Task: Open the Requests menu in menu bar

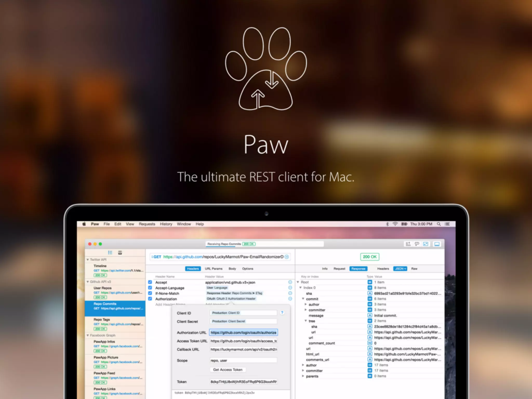Action: pos(147,224)
